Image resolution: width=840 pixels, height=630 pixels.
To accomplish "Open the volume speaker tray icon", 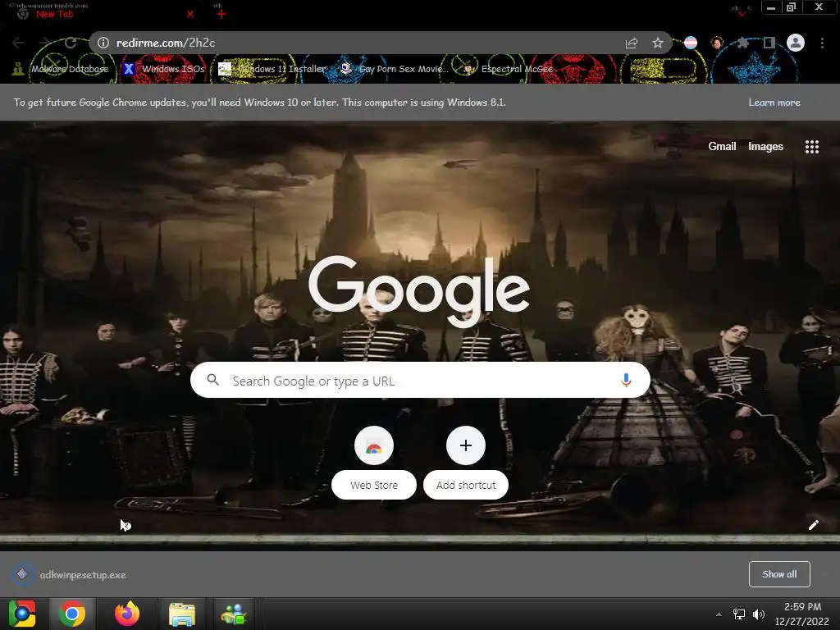I will [758, 614].
